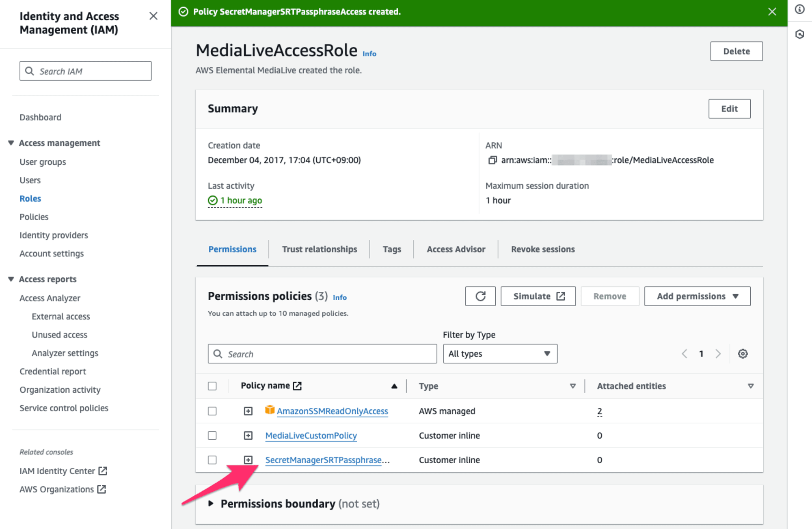
Task: Click the Remove button
Action: tap(610, 296)
